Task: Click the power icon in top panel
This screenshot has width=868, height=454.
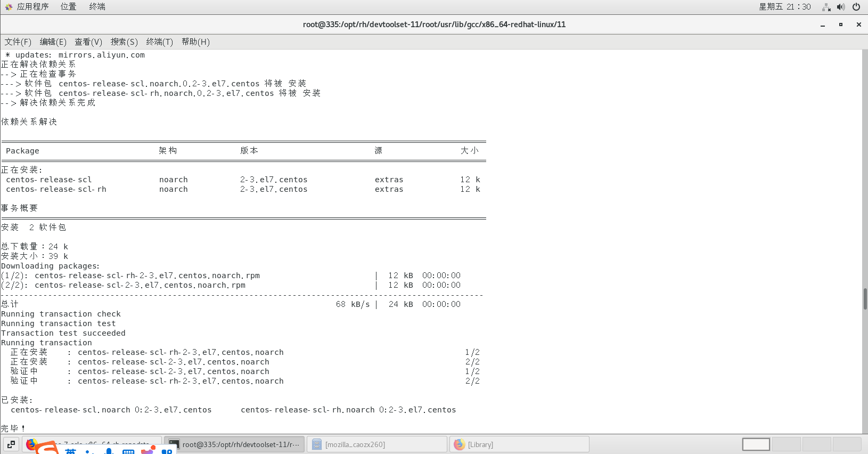Action: [856, 7]
